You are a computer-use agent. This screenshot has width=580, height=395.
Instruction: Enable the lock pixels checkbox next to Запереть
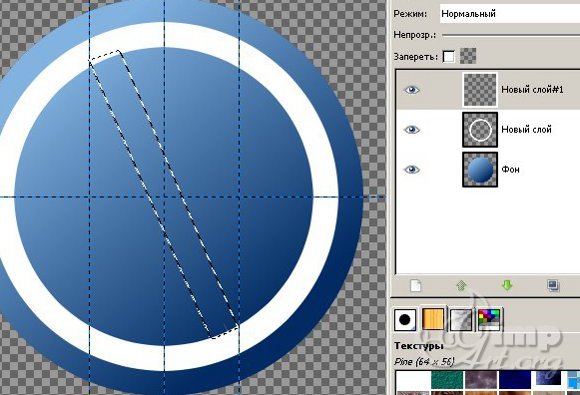[448, 57]
